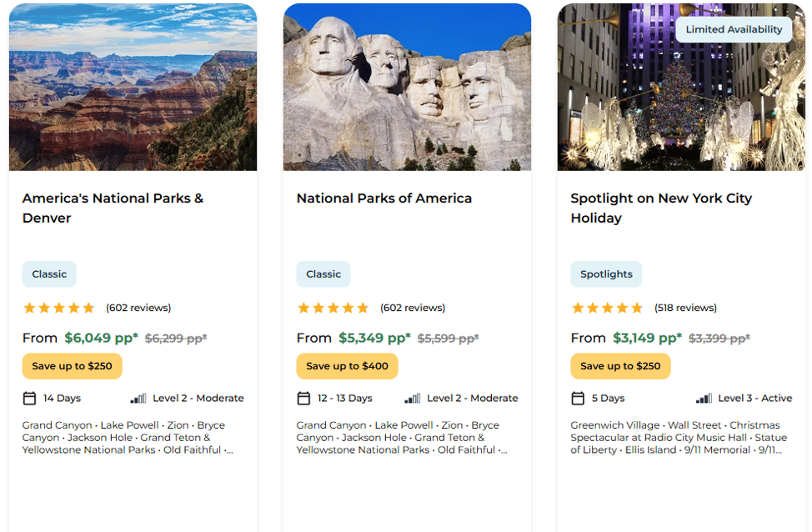
Task: Click the Mount Rushmore photo thumbnail
Action: tap(407, 87)
